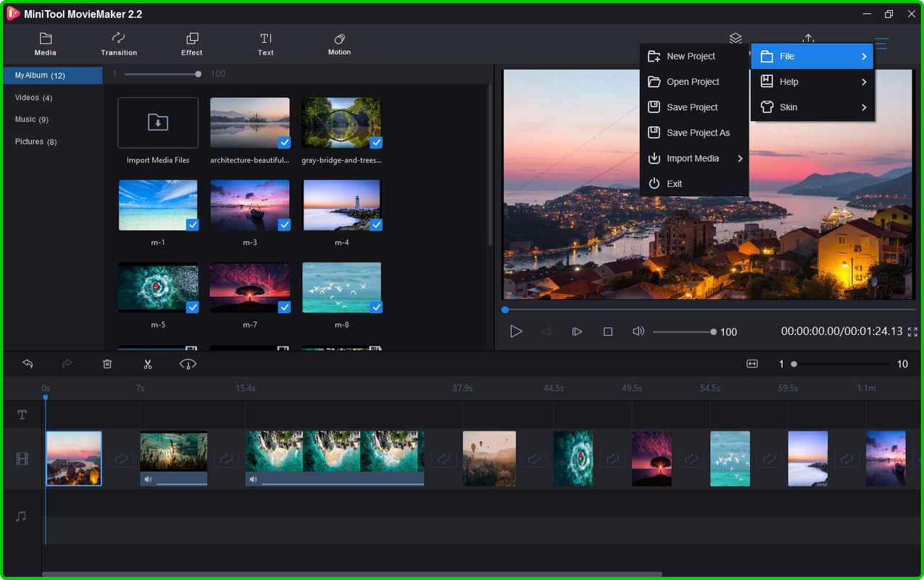Open the Media library tab
Viewport: 924px width, 580px height.
(x=45, y=43)
